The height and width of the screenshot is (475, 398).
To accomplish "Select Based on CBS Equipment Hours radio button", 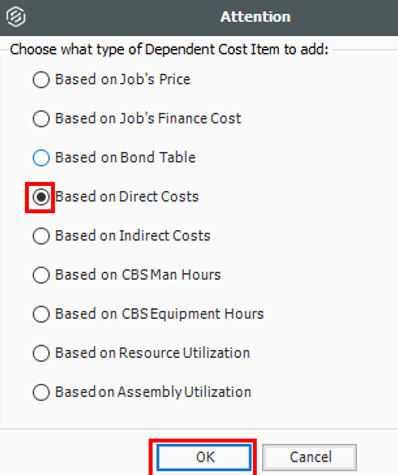I will point(41,314).
